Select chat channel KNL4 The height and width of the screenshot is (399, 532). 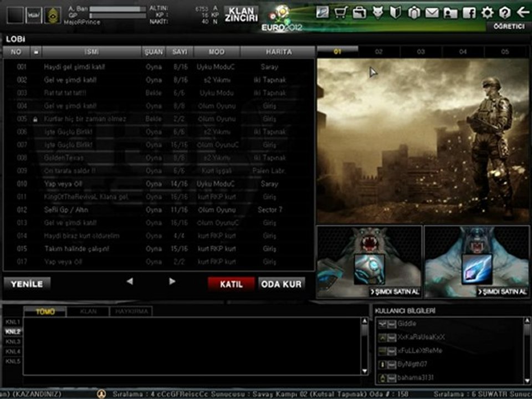(13, 351)
